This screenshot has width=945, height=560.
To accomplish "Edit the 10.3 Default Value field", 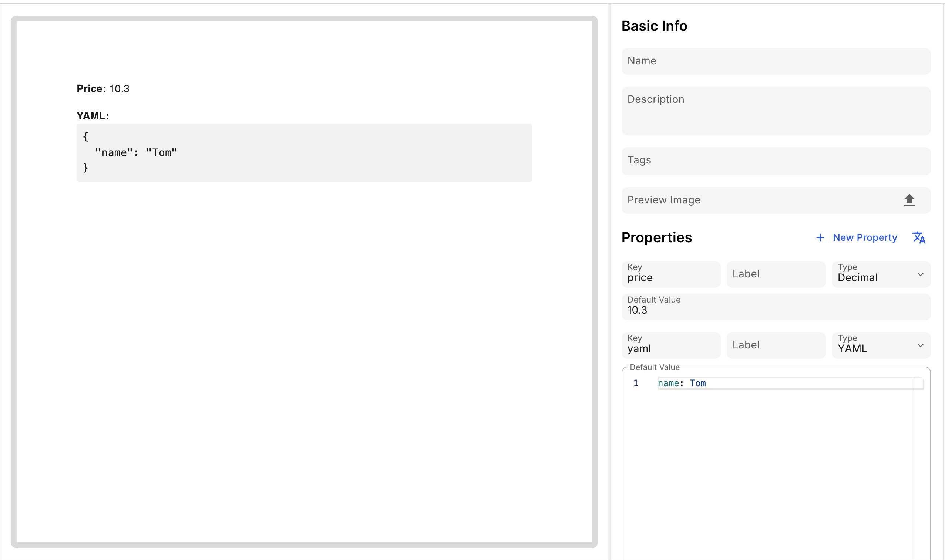I will coord(776,310).
